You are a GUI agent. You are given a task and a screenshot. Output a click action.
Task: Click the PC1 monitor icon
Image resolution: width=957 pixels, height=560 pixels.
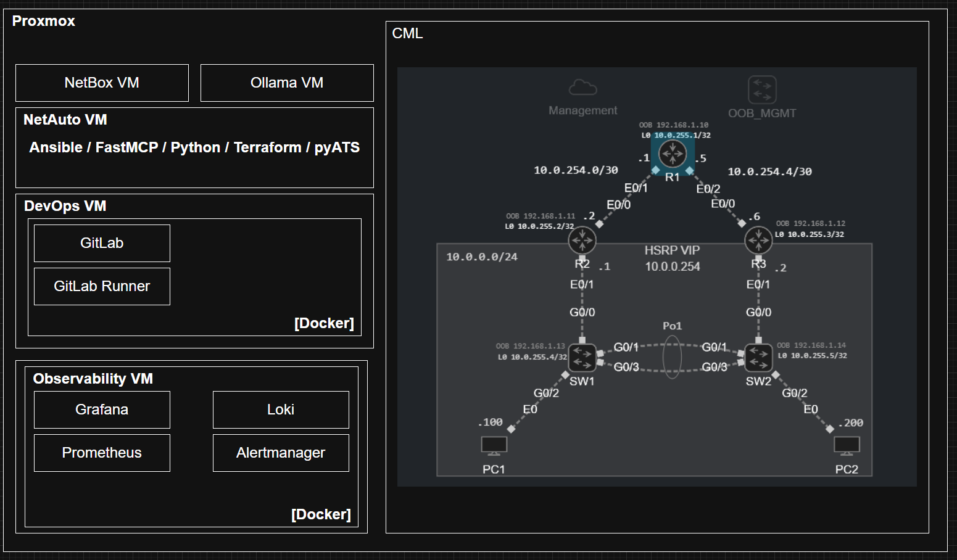pyautogui.click(x=494, y=445)
